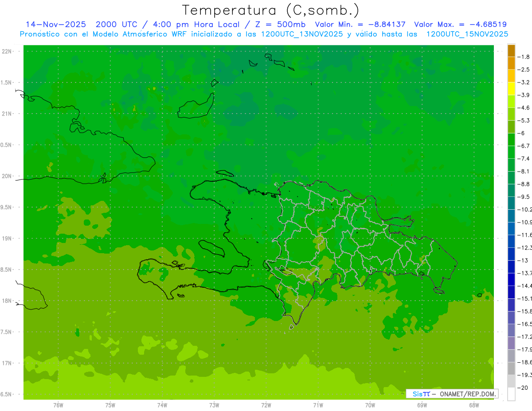This screenshot has width=532, height=411.
Task: Click the "-7.4" legend value
Action: pos(524,159)
